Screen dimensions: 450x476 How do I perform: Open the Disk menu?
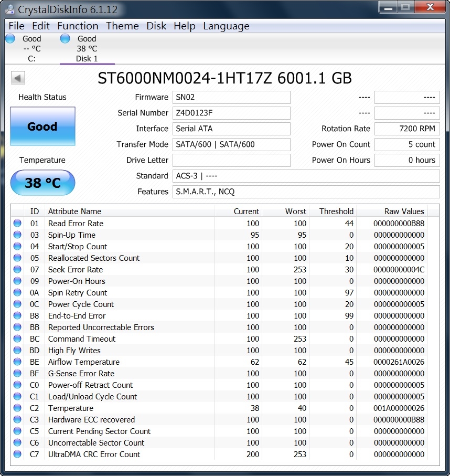click(156, 26)
